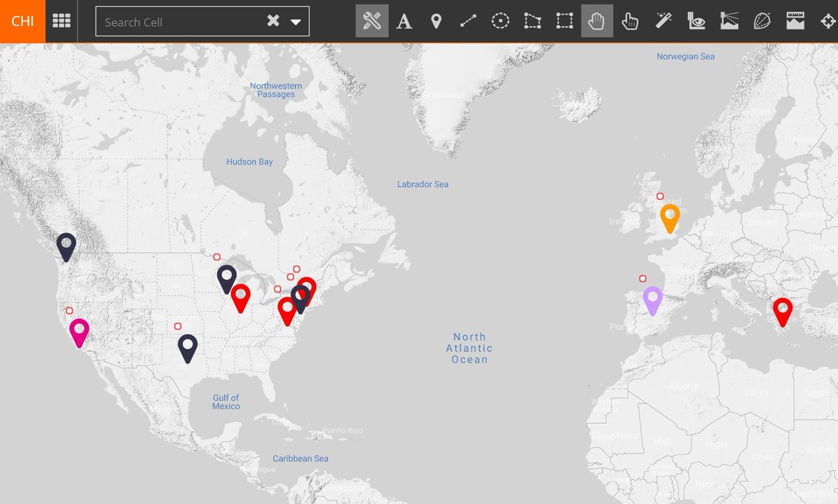Click the magic wand tool
The height and width of the screenshot is (504, 838).
(x=663, y=21)
